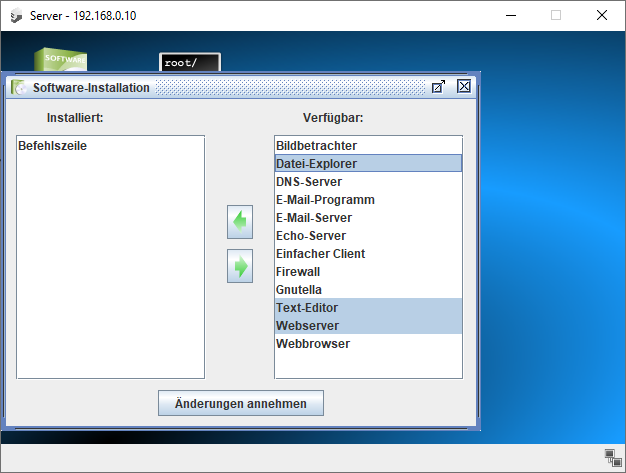Close the Software-Installation internal window
626x473 pixels.
[464, 86]
